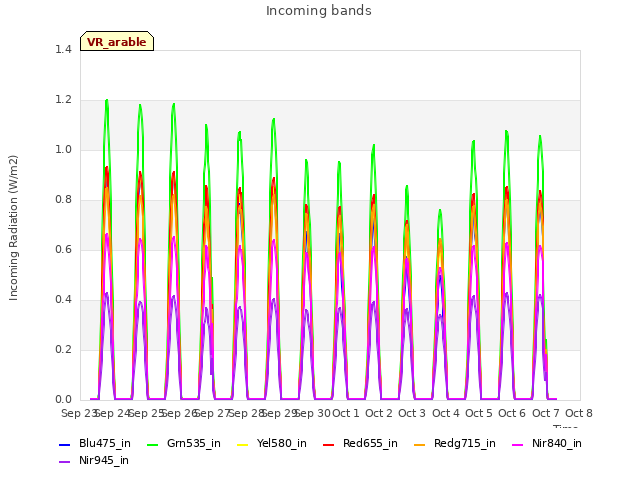Click the orange Redg715_in legend swatch
The width and height of the screenshot is (640, 480).
[419, 444]
